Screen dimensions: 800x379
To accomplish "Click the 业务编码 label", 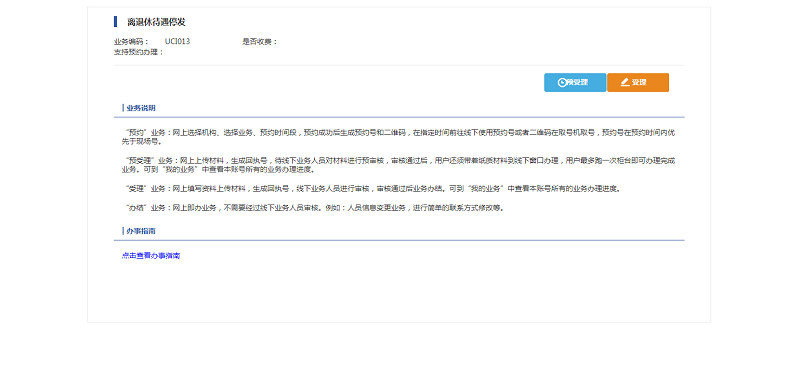I will 132,42.
